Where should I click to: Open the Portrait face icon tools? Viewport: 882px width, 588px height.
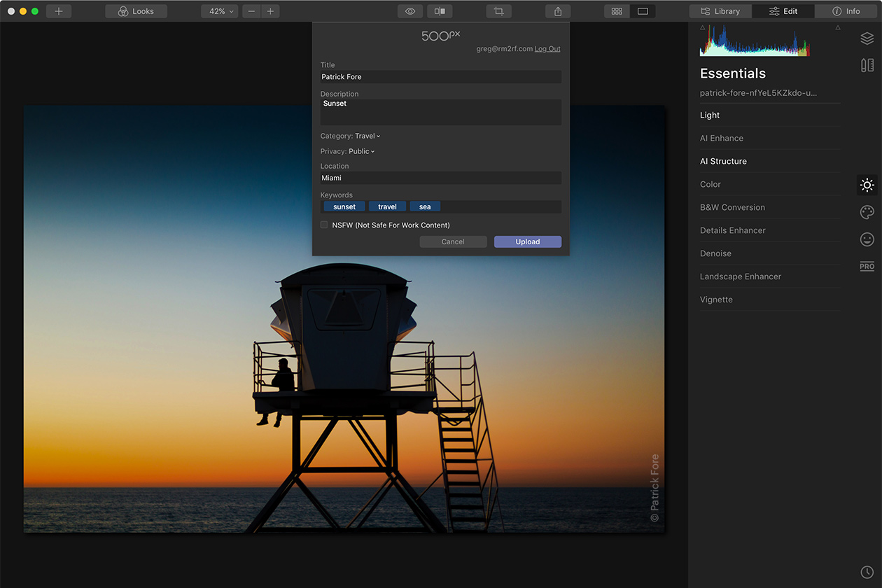(867, 239)
